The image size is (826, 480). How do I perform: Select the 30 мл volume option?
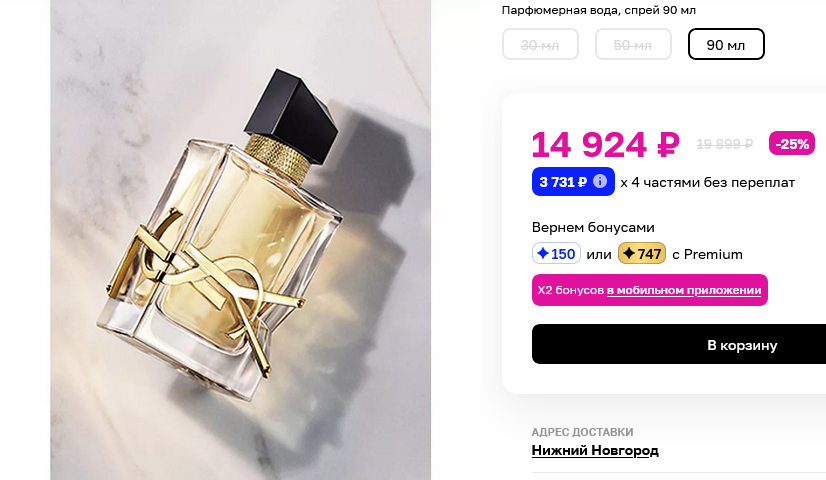tap(540, 44)
